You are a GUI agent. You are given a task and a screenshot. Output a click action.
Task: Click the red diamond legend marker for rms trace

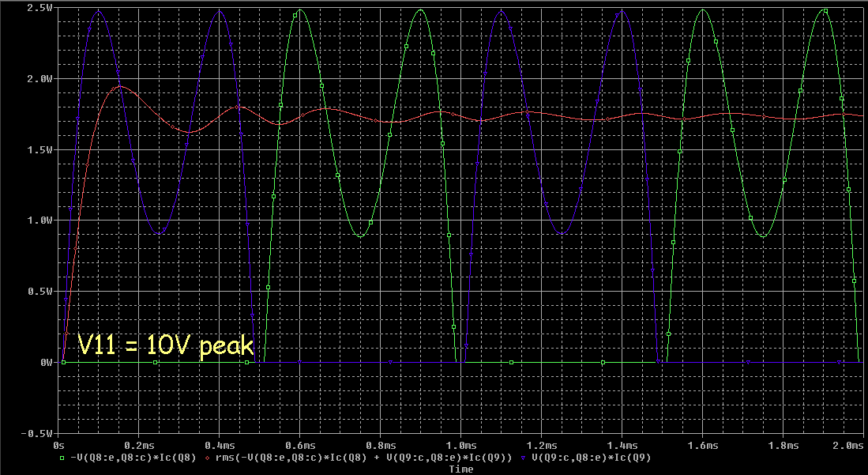pyautogui.click(x=207, y=458)
